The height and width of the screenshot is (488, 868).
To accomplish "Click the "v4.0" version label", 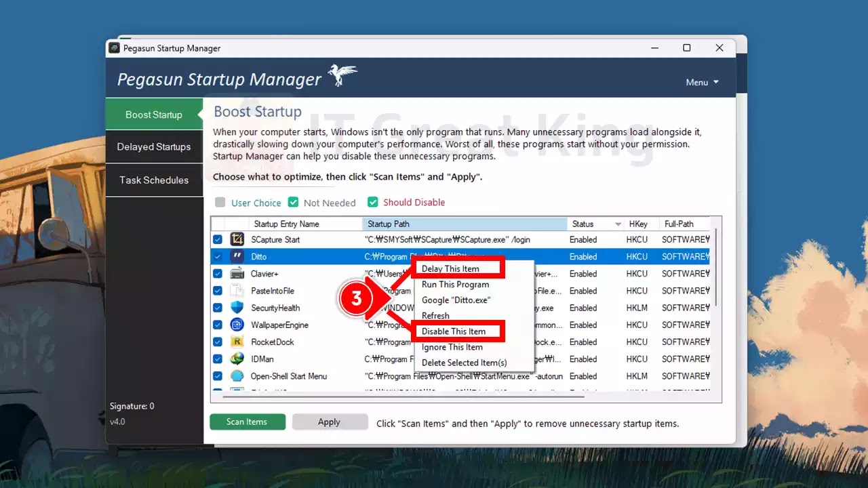I will (117, 422).
